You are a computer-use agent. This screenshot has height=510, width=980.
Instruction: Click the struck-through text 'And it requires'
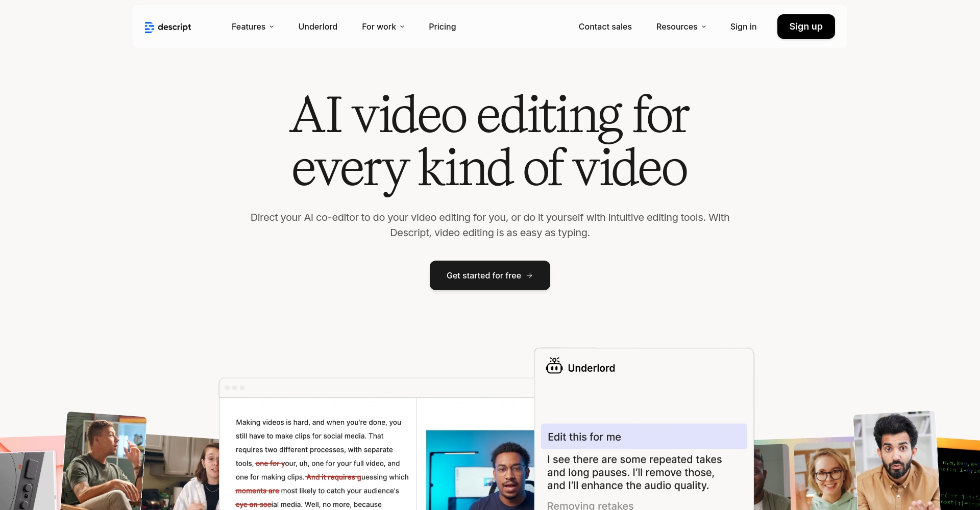click(333, 477)
